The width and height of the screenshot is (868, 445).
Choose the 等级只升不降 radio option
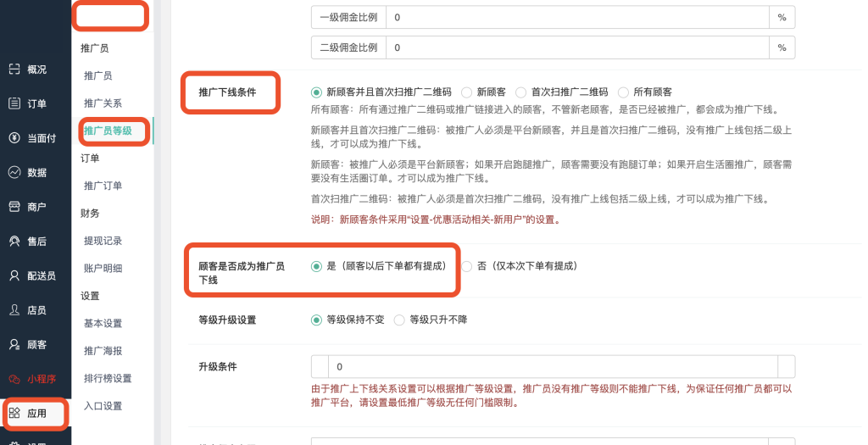400,320
